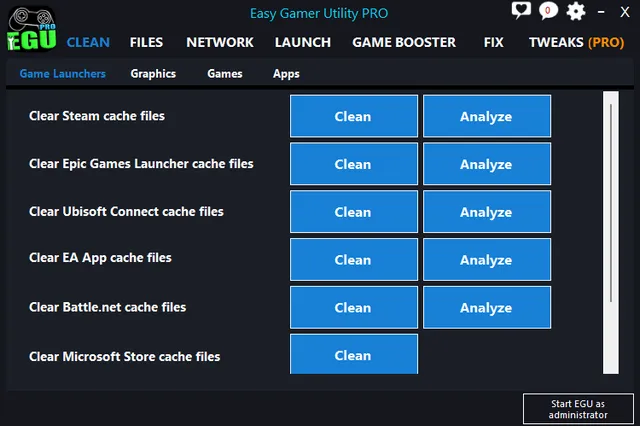Analyze the Ubisoft Connect cache files
Viewport: 640px width, 426px height.
(487, 212)
